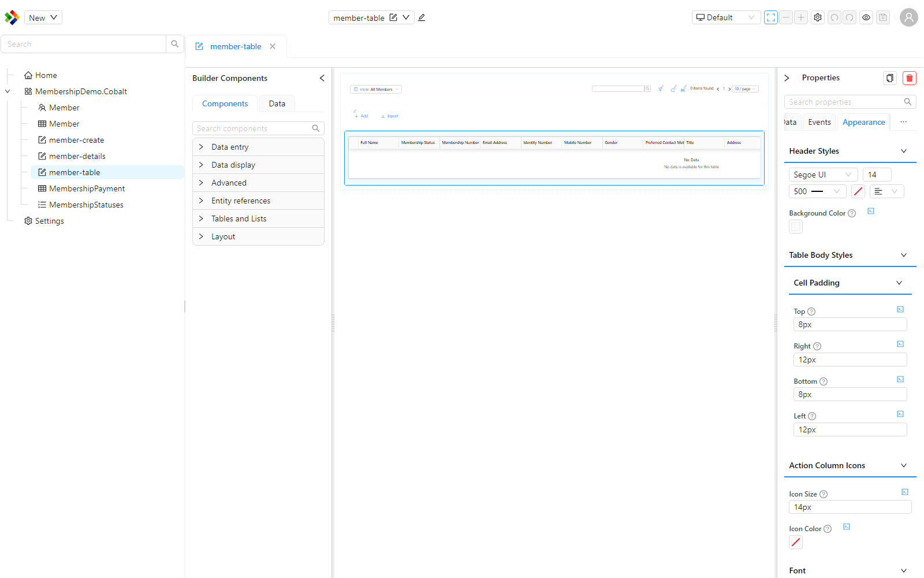924x578 pixels.
Task: Open the text alignment dropdown
Action: (x=887, y=191)
